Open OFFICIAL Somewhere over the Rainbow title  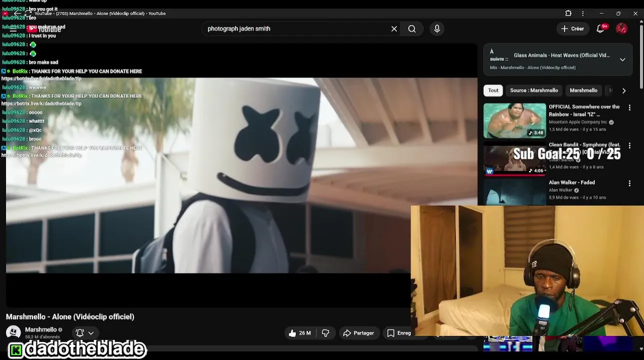584,110
